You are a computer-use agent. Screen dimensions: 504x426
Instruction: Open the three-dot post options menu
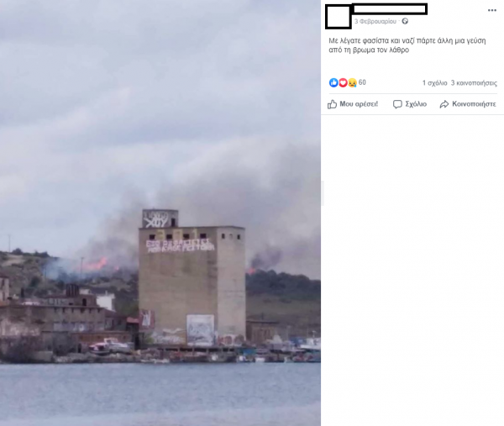pos(492,10)
